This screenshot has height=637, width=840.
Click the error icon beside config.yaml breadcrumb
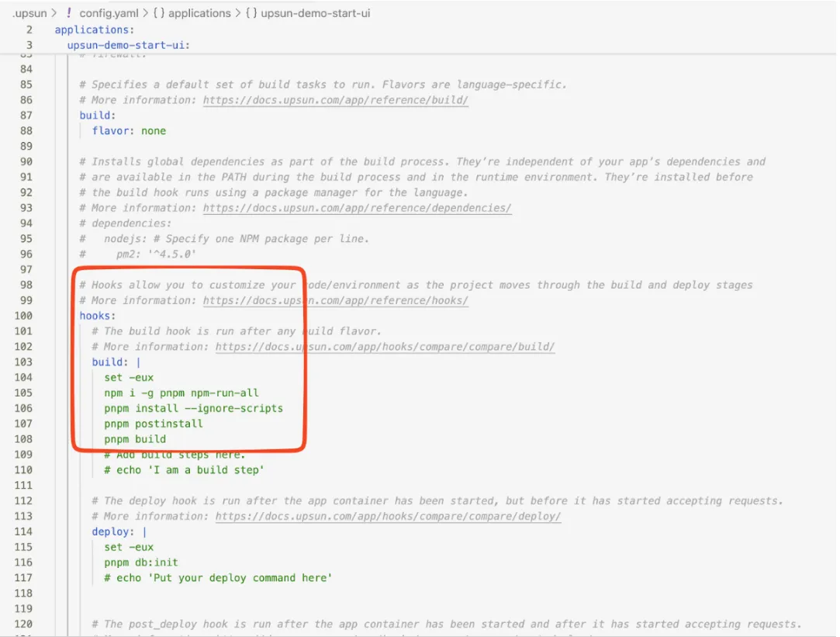(x=69, y=12)
